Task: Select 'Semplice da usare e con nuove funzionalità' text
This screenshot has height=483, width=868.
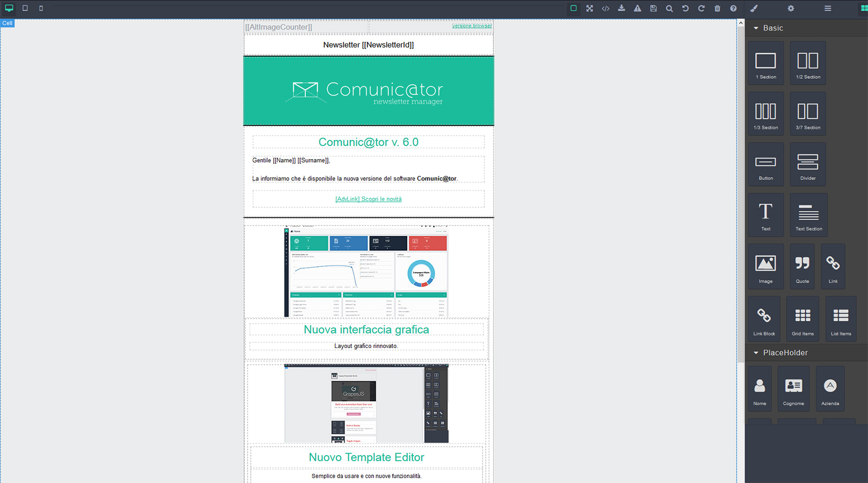Action: click(x=366, y=476)
